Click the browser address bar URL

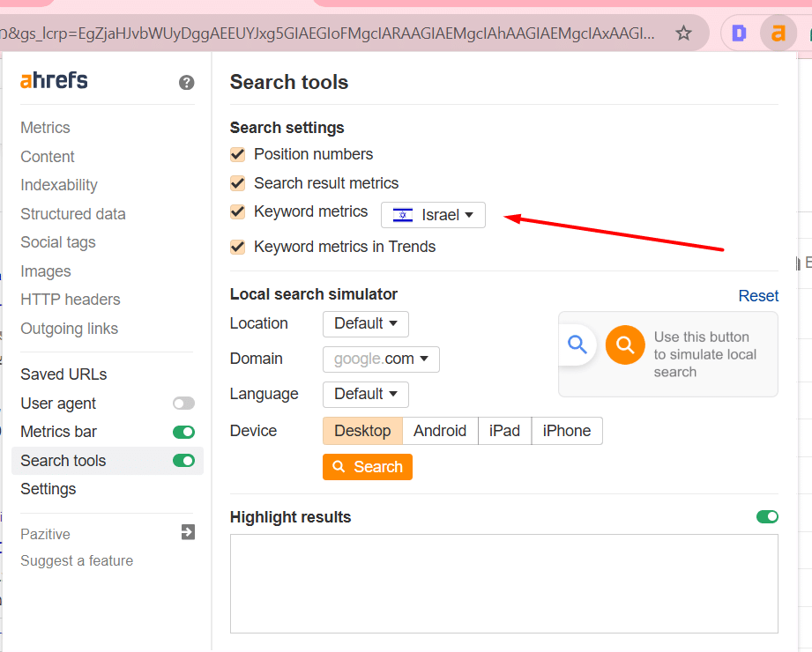pyautogui.click(x=327, y=33)
